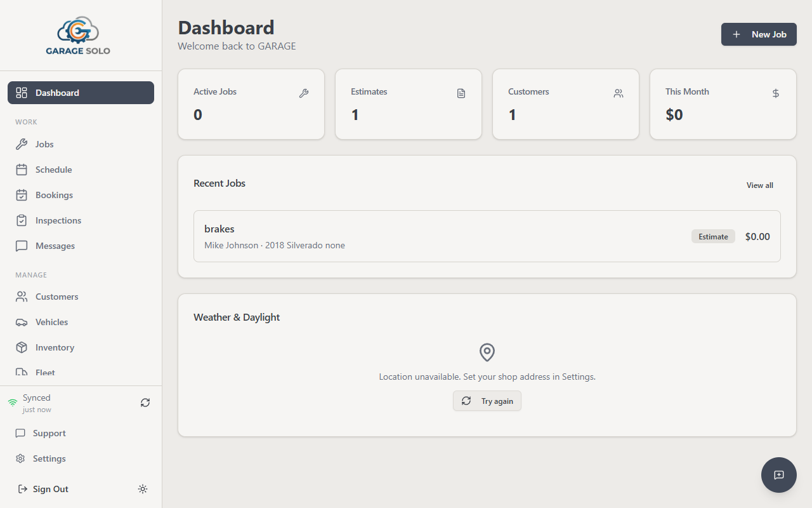The width and height of the screenshot is (812, 508).
Task: Click the Dashboard grid icon in sidebar
Action: click(x=22, y=93)
